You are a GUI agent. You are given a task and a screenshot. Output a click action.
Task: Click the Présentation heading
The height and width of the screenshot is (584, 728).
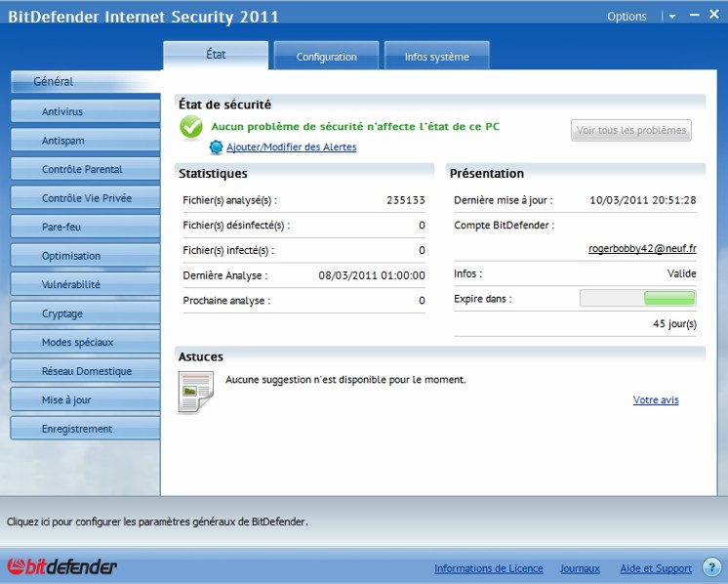click(487, 174)
